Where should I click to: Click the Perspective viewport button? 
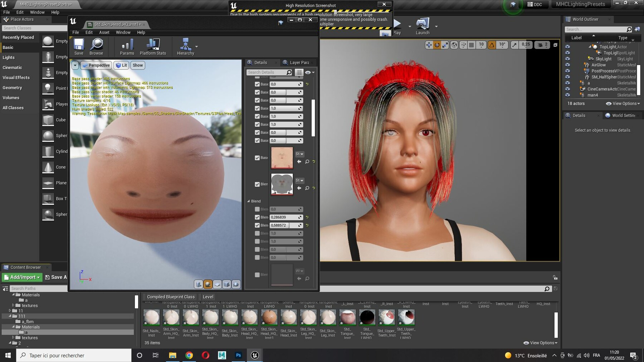[x=96, y=65]
